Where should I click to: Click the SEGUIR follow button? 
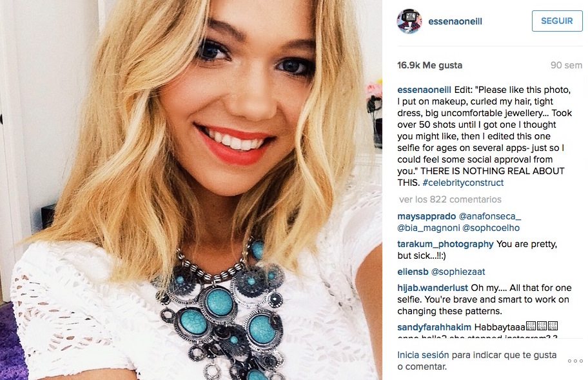[x=557, y=21]
